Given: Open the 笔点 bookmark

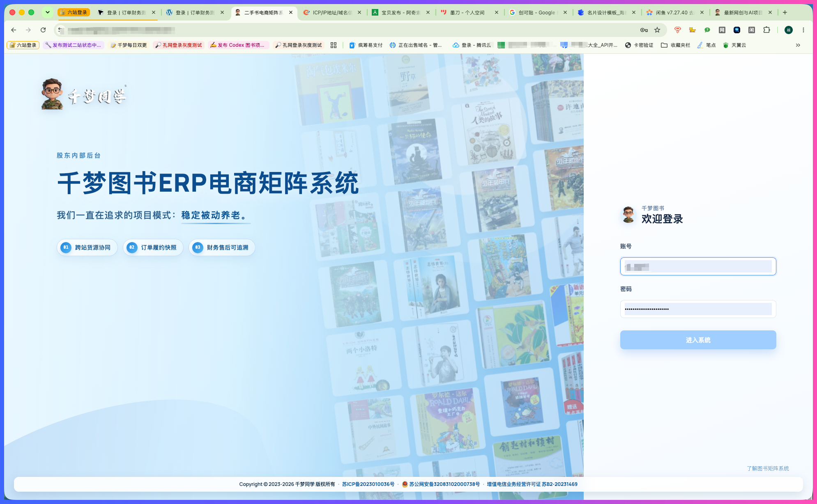Looking at the screenshot, I should point(707,45).
